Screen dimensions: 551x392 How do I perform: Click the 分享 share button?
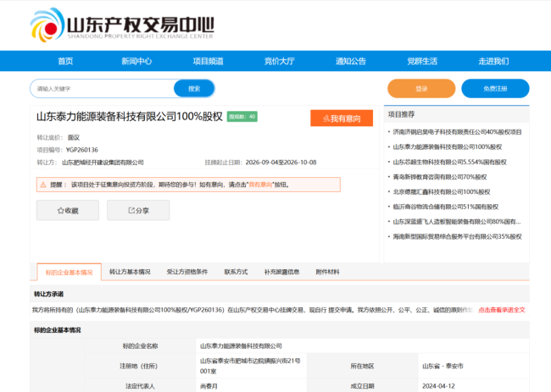pyautogui.click(x=138, y=210)
